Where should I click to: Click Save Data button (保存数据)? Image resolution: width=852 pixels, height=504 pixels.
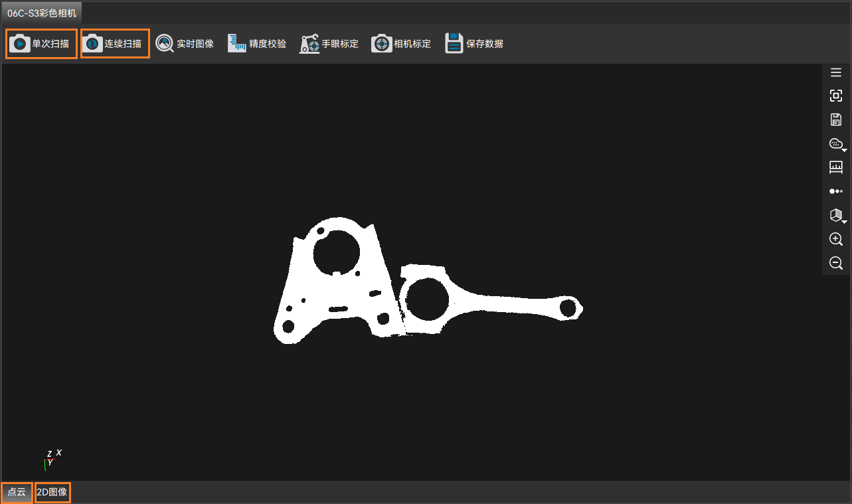[474, 44]
